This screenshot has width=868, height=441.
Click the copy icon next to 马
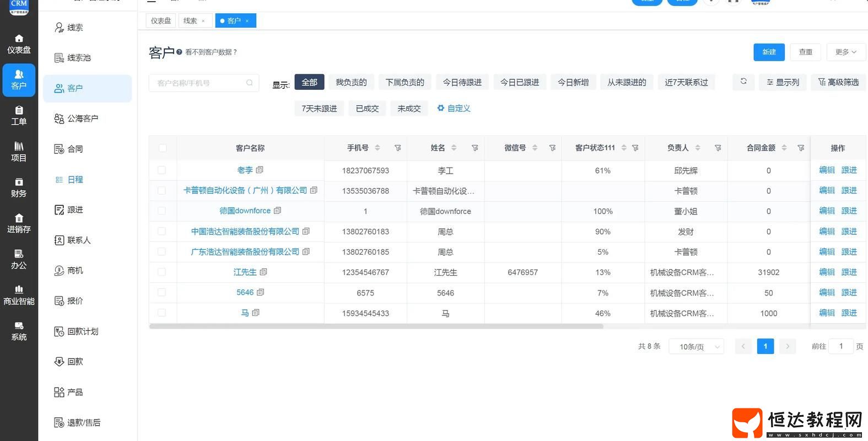point(256,313)
